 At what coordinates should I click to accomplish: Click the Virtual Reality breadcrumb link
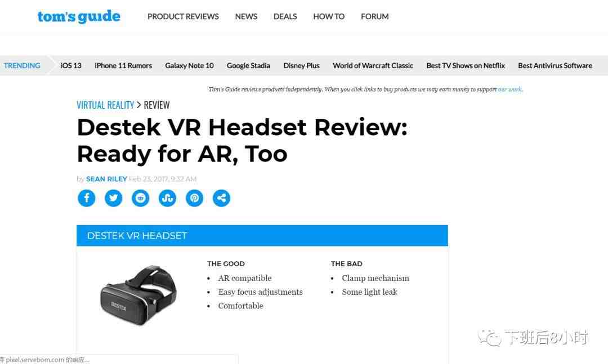coord(105,105)
